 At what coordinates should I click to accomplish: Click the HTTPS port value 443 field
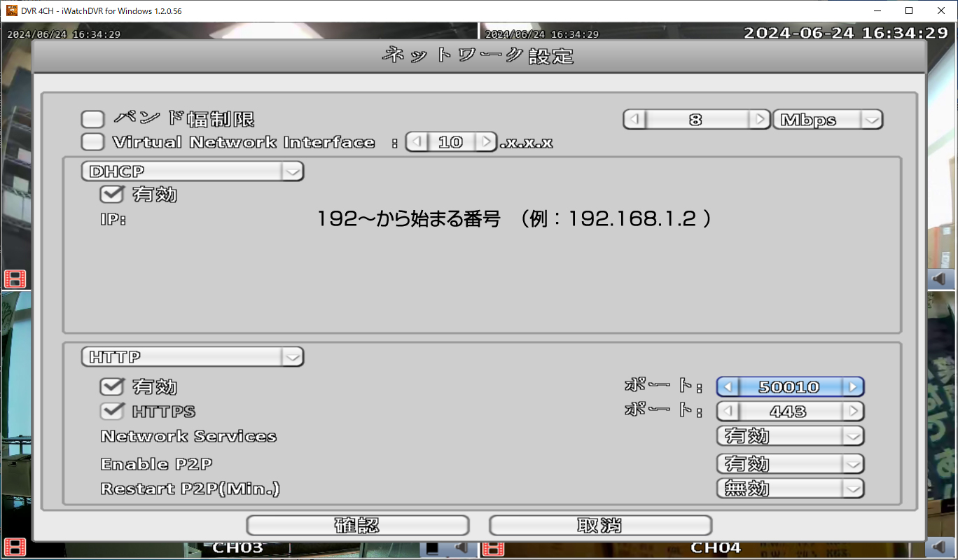[790, 411]
